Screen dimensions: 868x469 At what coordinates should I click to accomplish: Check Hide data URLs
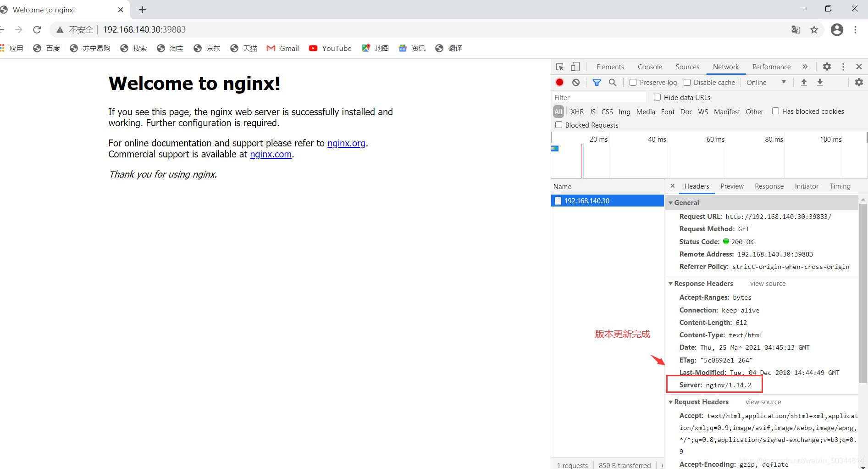coord(657,97)
